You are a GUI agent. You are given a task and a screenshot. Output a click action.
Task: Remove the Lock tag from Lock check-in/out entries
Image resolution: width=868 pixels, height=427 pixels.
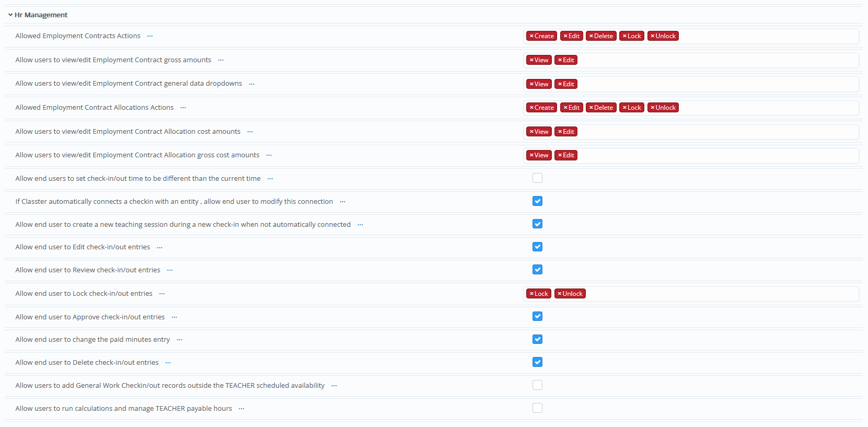pyautogui.click(x=531, y=294)
